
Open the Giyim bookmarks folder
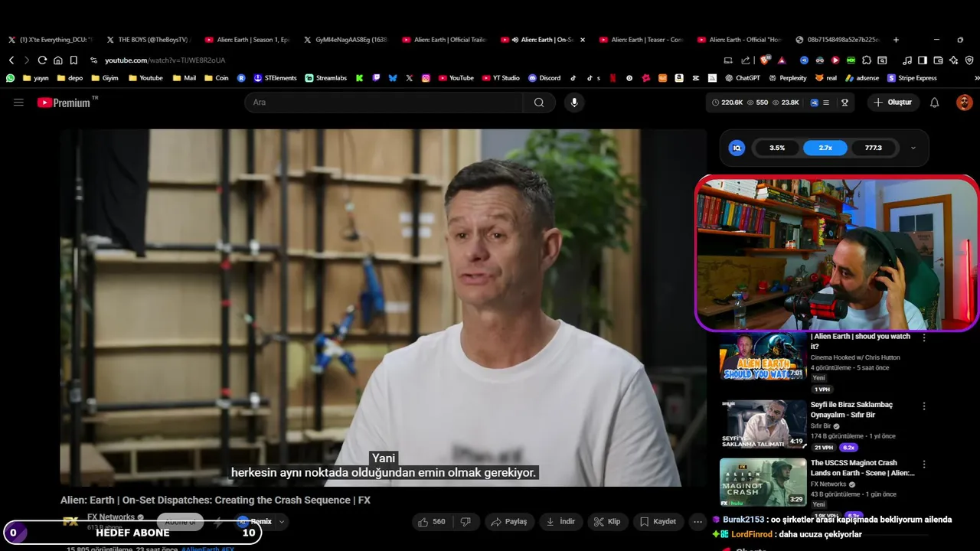(105, 78)
